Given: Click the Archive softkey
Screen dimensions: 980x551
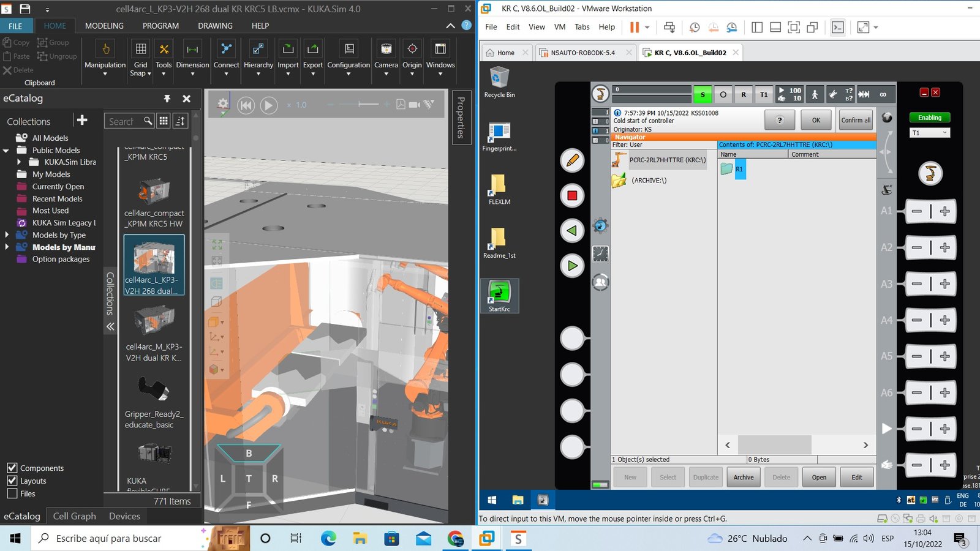Looking at the screenshot, I should click(744, 478).
